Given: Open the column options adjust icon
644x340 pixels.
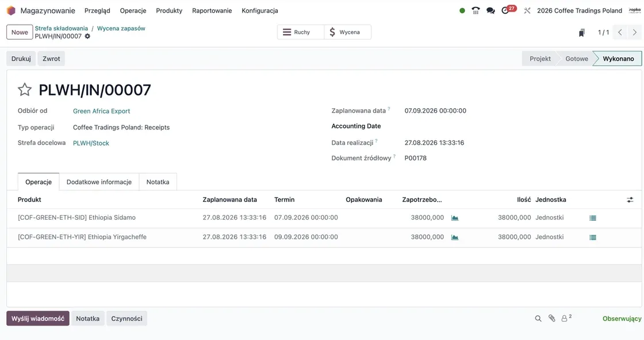Looking at the screenshot, I should click(x=630, y=200).
